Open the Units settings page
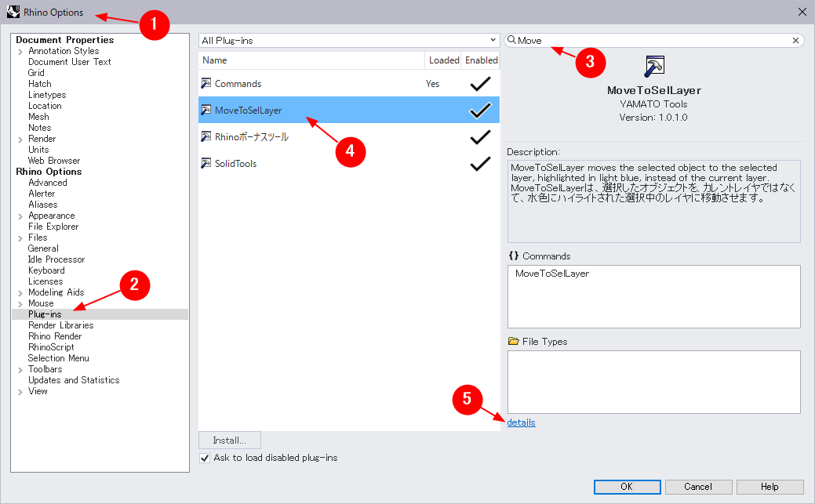Viewport: 815px width, 504px height. 38,150
